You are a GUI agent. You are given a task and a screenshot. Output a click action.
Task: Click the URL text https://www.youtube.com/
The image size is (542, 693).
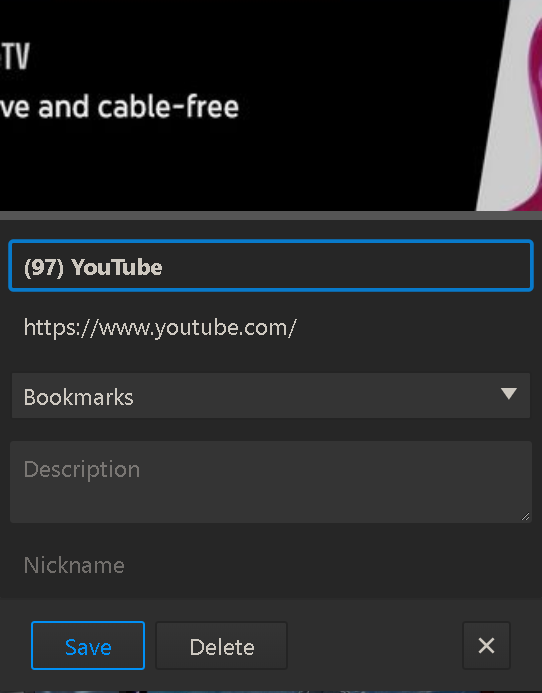[x=160, y=328]
